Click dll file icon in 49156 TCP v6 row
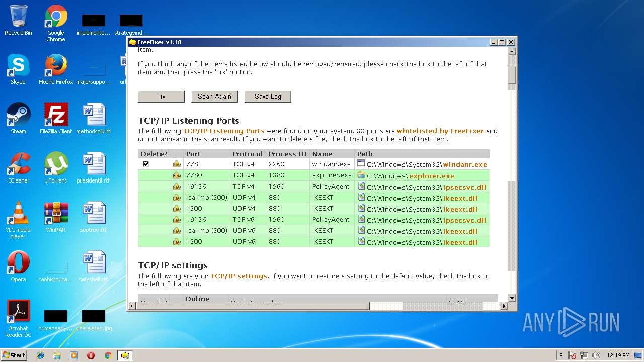Viewport: 644px width, 362px height. (361, 219)
